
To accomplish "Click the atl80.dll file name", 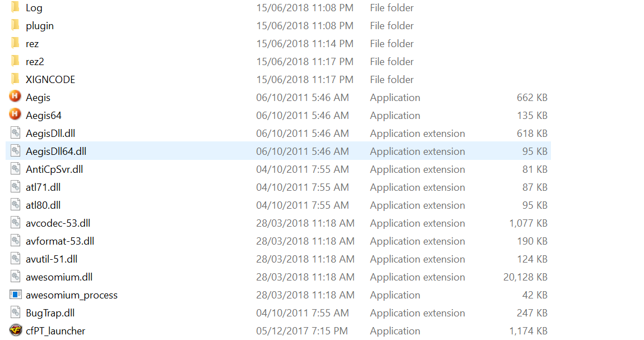I will point(43,205).
